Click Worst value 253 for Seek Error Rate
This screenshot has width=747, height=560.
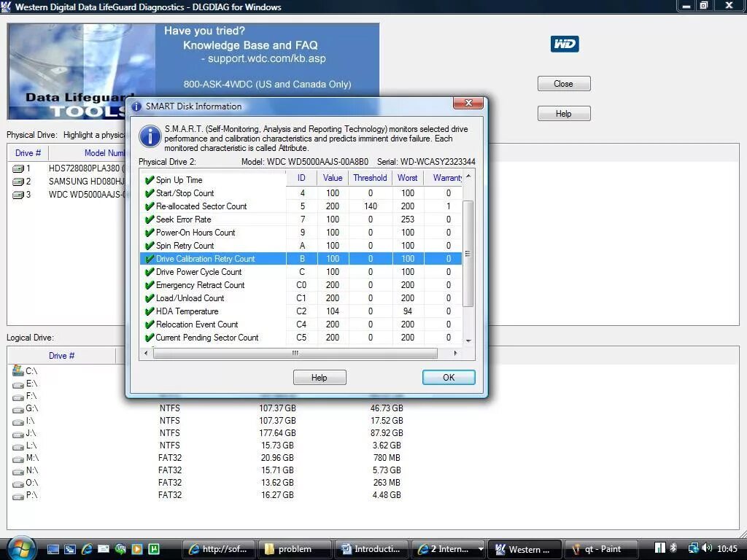pos(408,219)
